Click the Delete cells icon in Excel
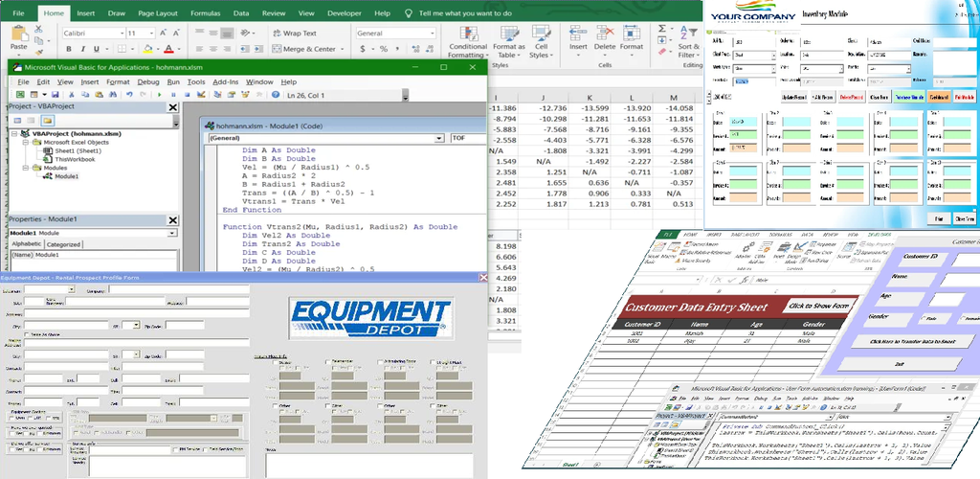This screenshot has height=479, width=980. coord(605,34)
